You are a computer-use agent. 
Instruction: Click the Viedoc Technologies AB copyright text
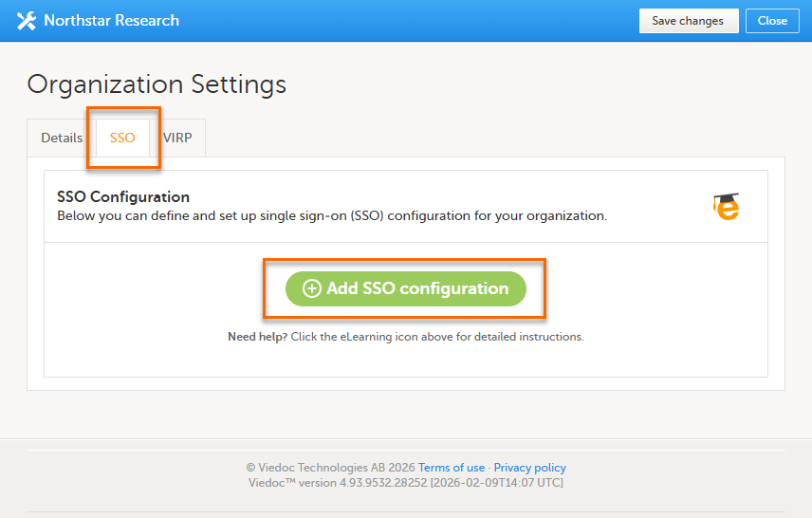[x=330, y=468]
